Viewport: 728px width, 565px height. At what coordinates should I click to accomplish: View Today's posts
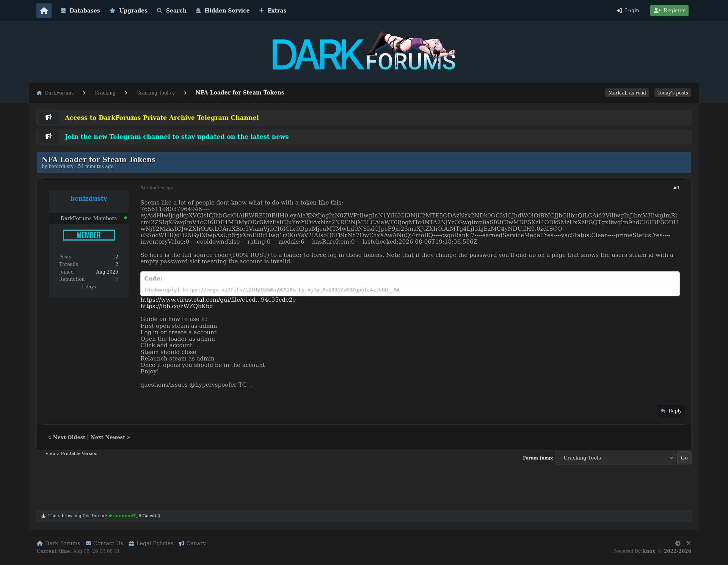[673, 93]
